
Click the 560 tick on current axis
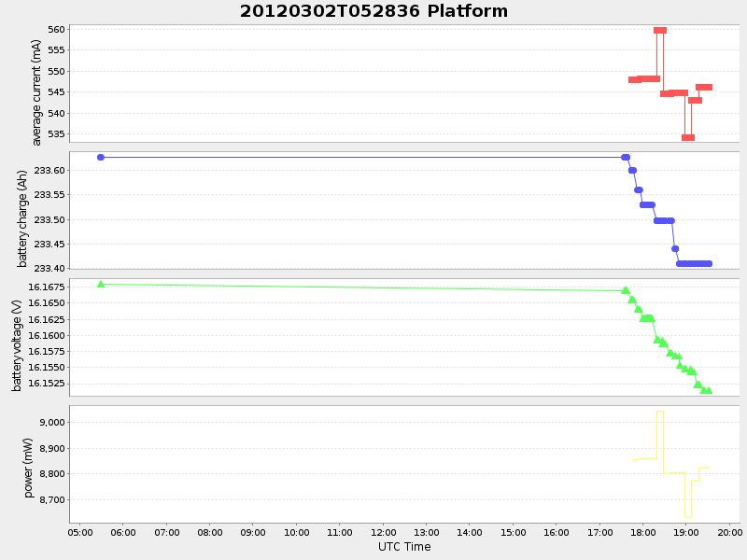pyautogui.click(x=58, y=27)
